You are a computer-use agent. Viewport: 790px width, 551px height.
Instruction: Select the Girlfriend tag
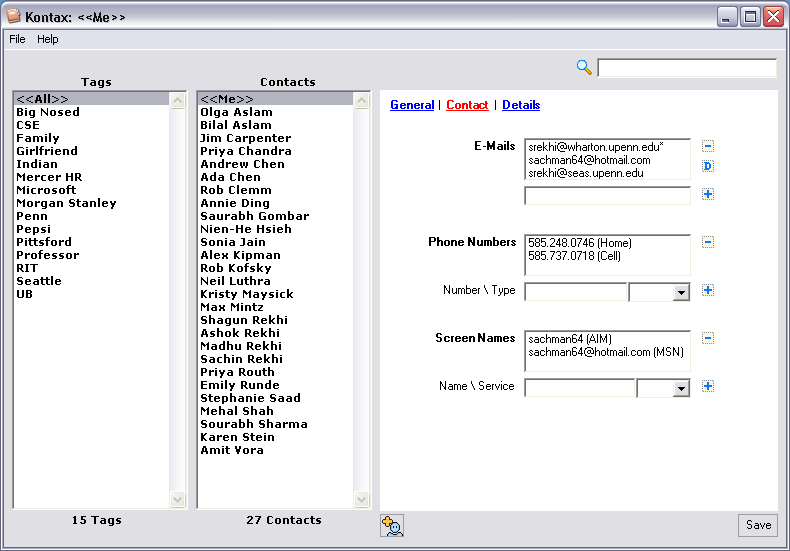(x=92, y=151)
